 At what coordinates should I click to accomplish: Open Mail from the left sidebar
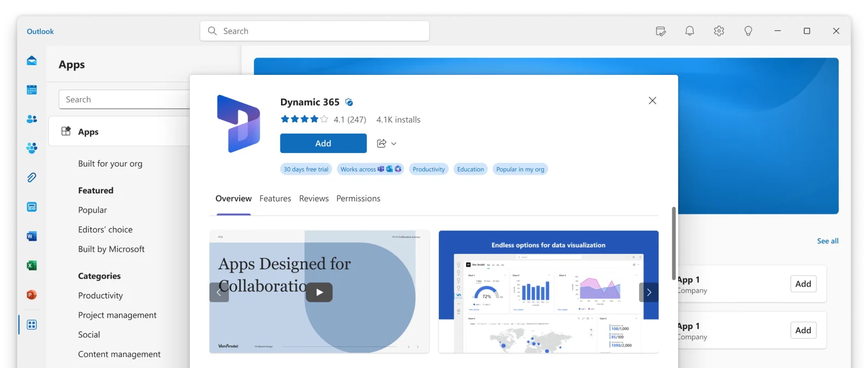coord(31,60)
